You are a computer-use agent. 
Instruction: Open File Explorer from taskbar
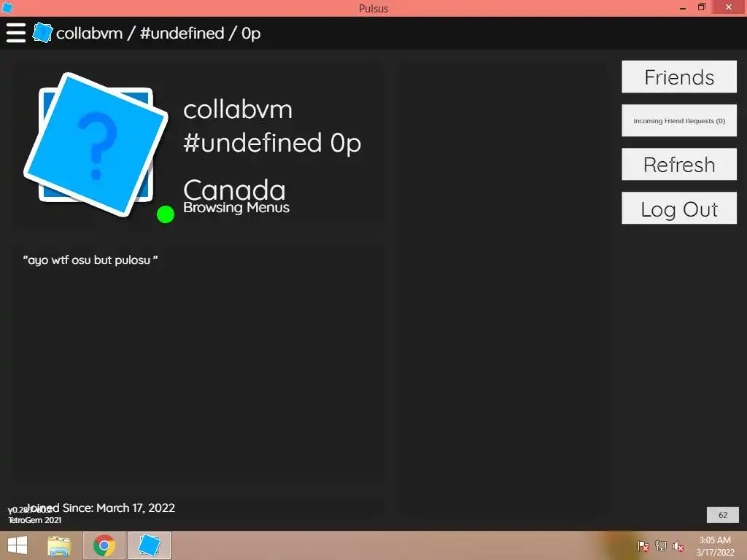59,545
